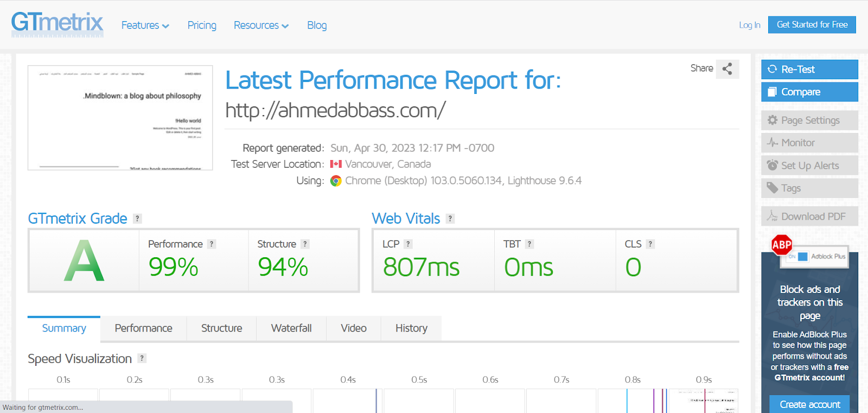
Task: Expand the Resources dropdown menu
Action: point(261,26)
